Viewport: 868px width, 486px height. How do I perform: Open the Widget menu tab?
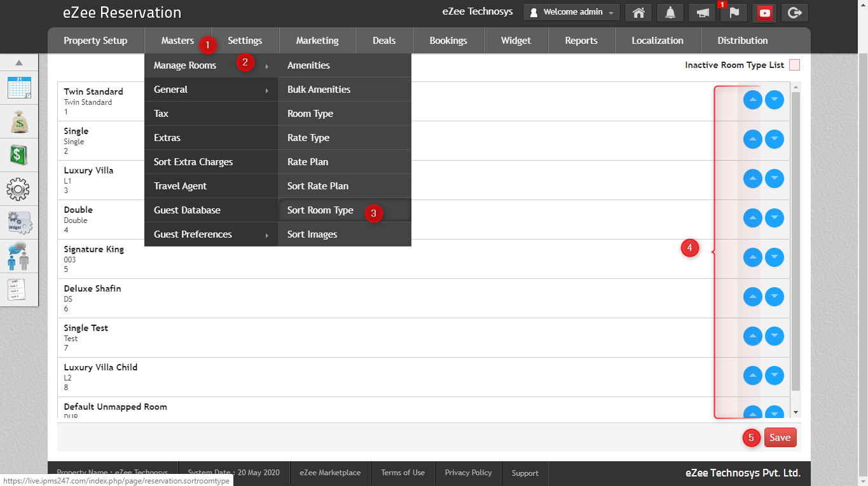[516, 41]
